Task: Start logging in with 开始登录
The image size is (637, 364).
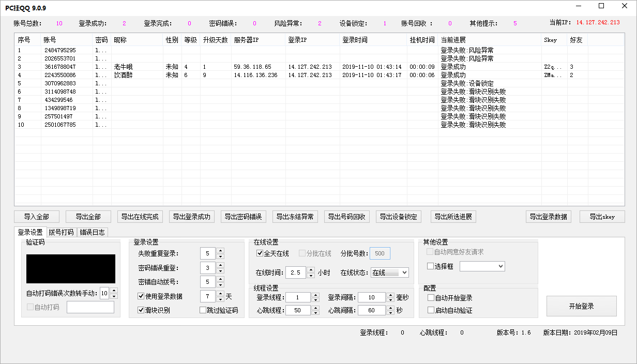Action: tap(582, 306)
